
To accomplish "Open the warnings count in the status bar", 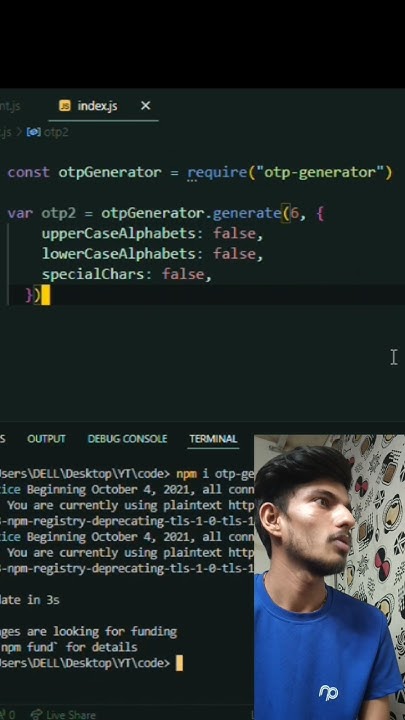I will click(7, 714).
